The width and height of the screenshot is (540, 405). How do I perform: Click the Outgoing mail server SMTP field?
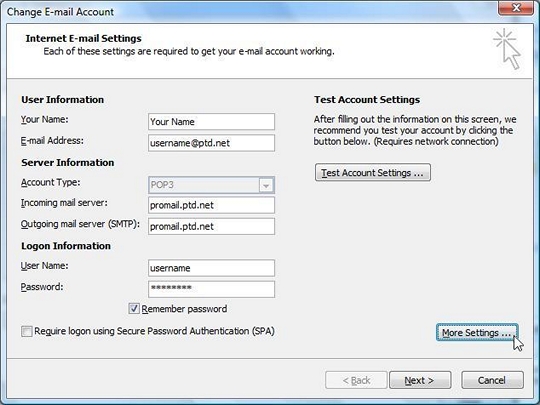211,226
